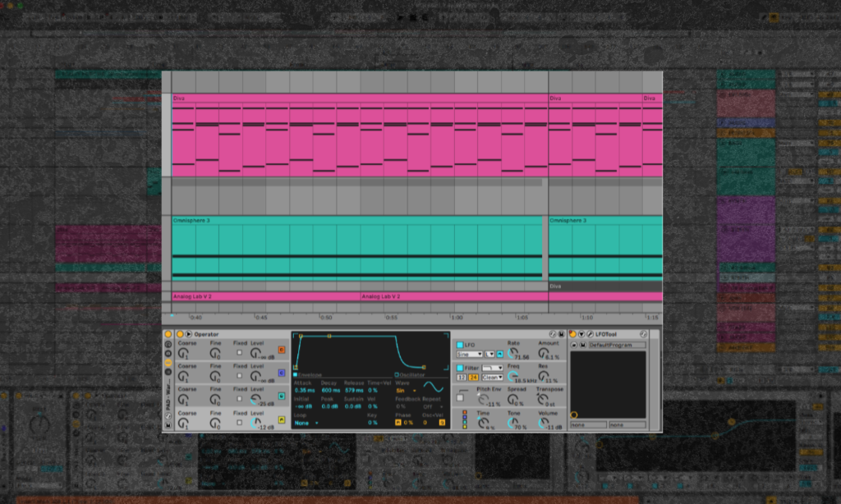Click the Operator show/hide plug-in arrow icon
Viewport: 841px width, 504px height.
coord(188,334)
